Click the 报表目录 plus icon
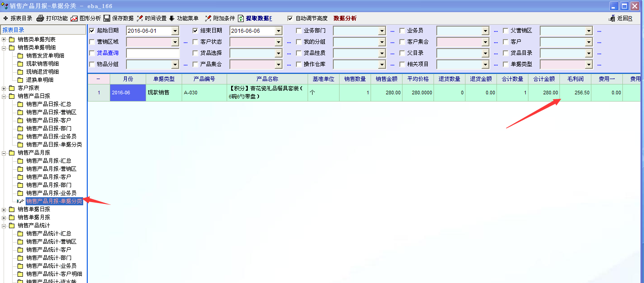Image resolution: width=644 pixels, height=283 pixels. 5,18
